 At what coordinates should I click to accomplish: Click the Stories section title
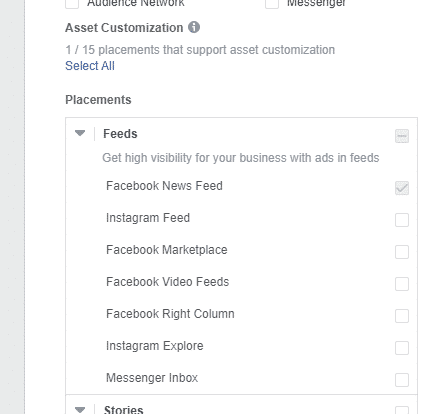(x=123, y=410)
